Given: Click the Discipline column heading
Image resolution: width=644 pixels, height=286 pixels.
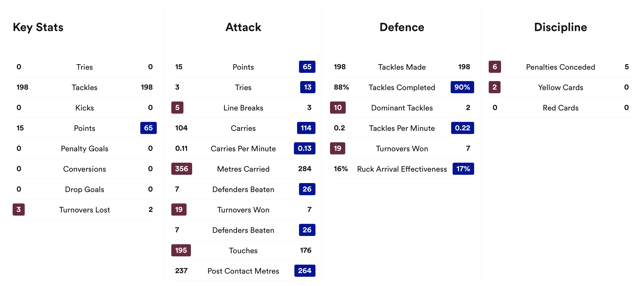Looking at the screenshot, I should tap(560, 27).
